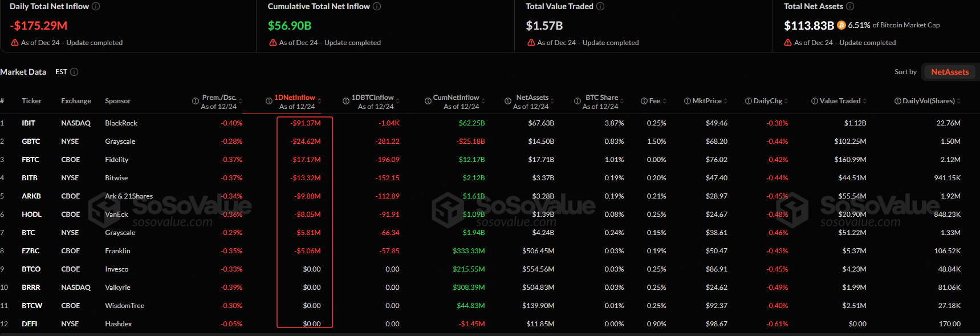980x336 pixels.
Task: Click info icon before Prem./Dsc. column header
Action: pos(196,101)
